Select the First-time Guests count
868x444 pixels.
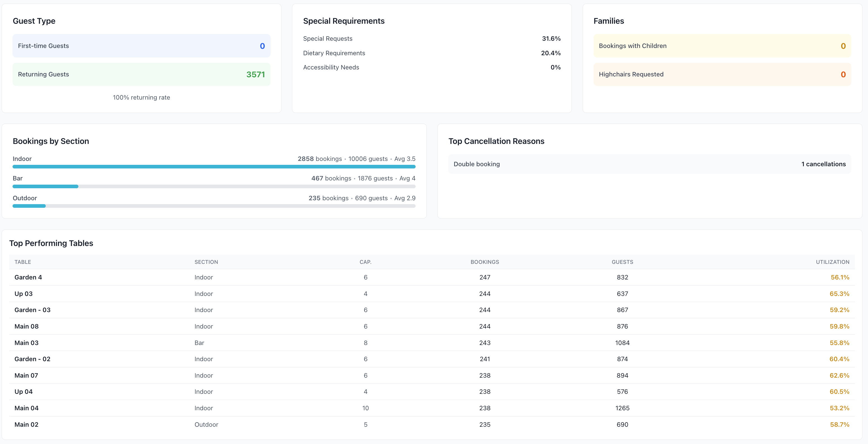[262, 46]
